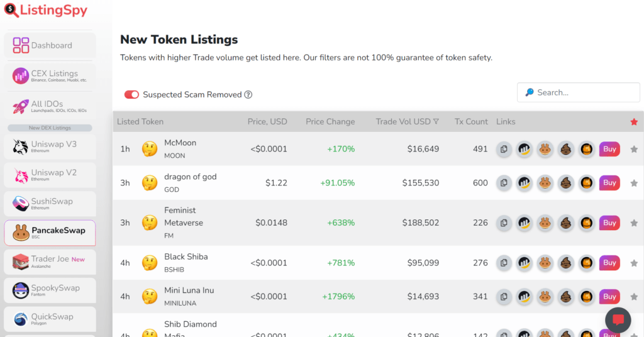Image resolution: width=644 pixels, height=337 pixels.
Task: Toggle the red favorites star in header
Action: [x=634, y=122]
